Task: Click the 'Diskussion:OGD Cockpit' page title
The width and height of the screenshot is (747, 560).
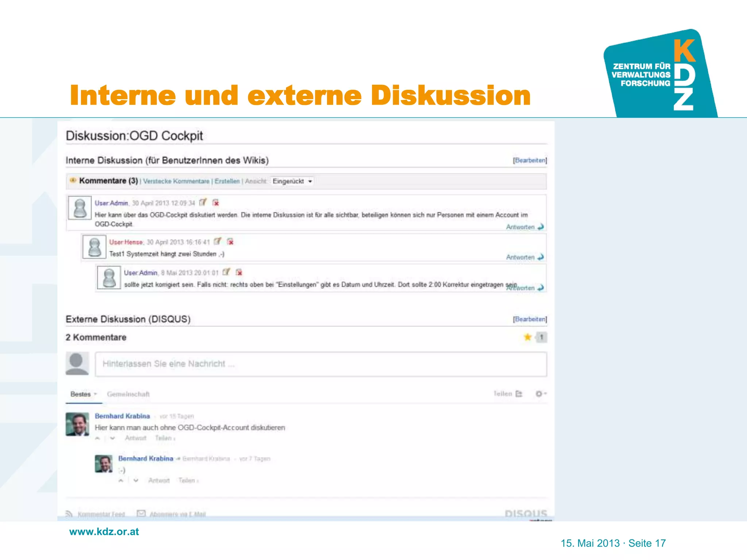Action: point(134,136)
